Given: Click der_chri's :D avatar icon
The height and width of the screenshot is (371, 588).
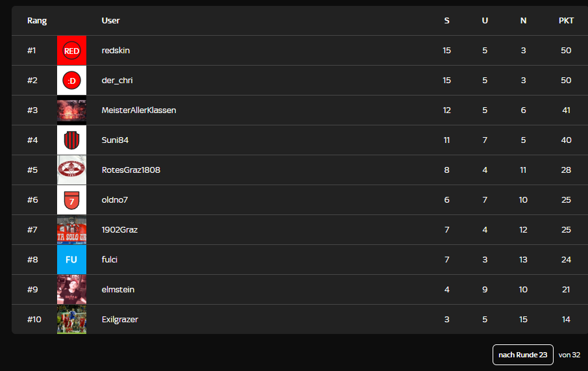Looking at the screenshot, I should 71,81.
